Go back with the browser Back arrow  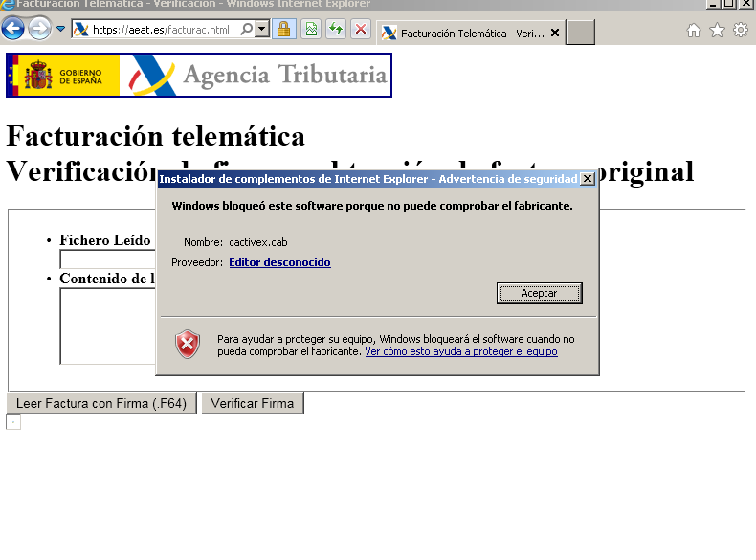click(x=13, y=29)
